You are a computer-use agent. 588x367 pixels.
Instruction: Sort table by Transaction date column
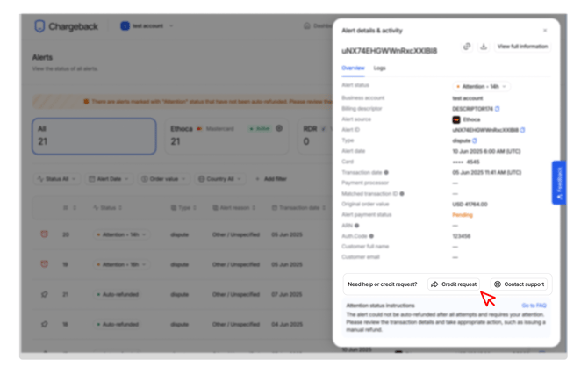point(299,207)
